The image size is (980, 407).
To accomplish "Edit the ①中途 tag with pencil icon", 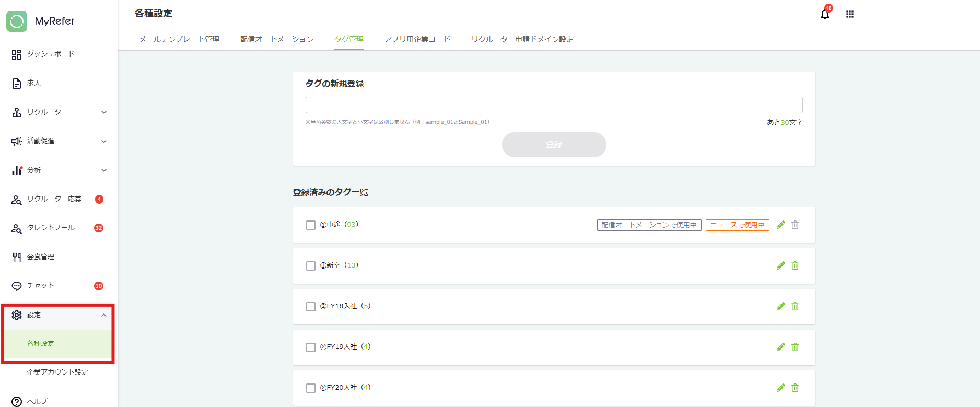I will coord(780,225).
